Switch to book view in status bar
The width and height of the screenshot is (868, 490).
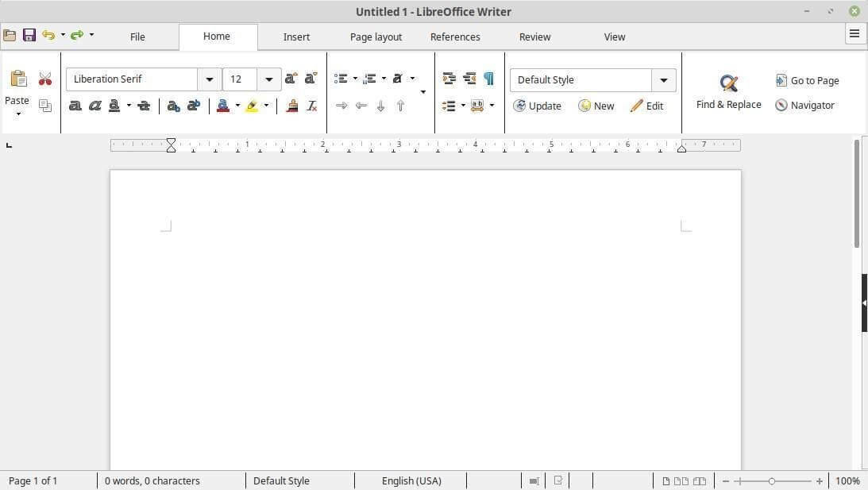coord(699,480)
